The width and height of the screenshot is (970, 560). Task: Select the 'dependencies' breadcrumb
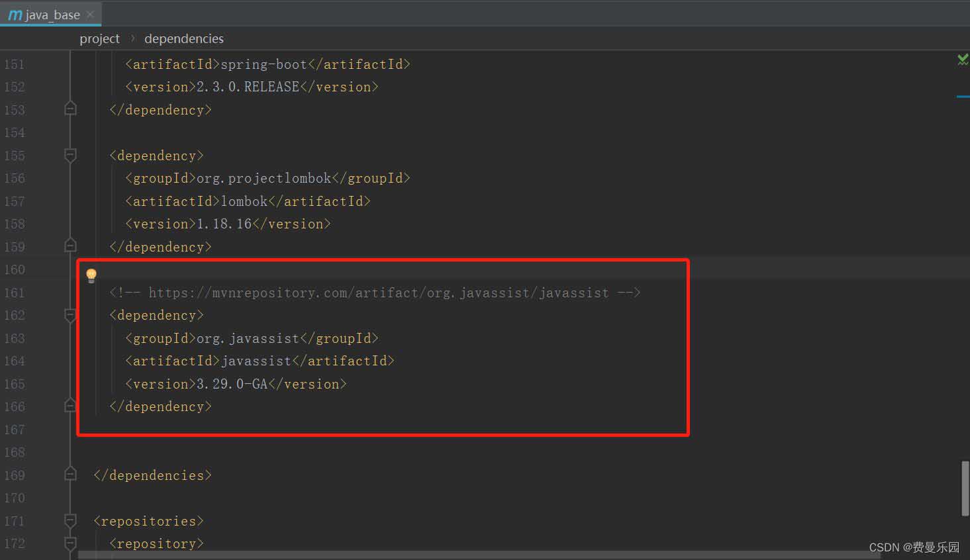click(x=184, y=38)
